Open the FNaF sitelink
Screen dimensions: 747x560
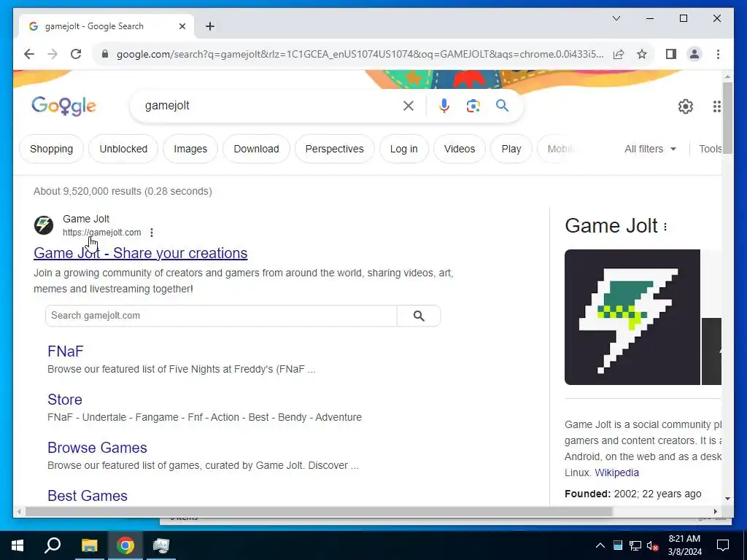coord(65,351)
